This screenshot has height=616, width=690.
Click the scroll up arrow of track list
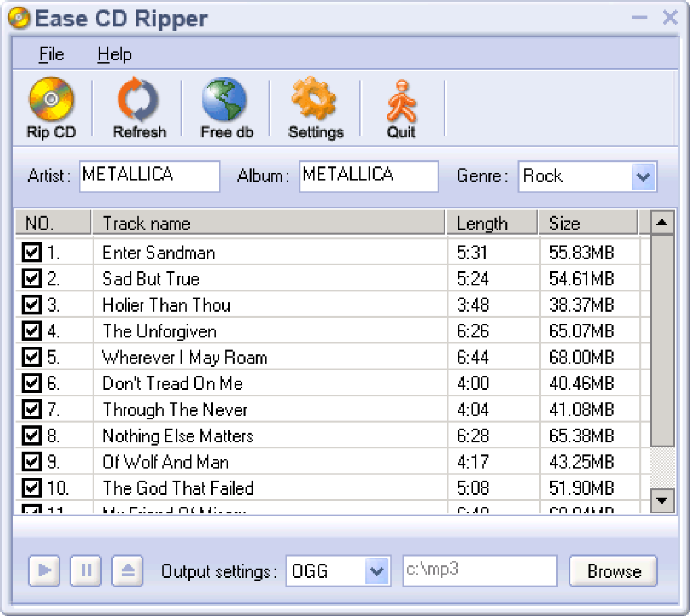click(x=662, y=223)
